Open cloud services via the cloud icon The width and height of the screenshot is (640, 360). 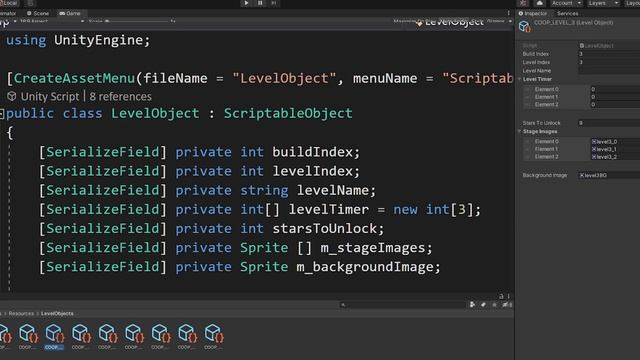(x=539, y=3)
